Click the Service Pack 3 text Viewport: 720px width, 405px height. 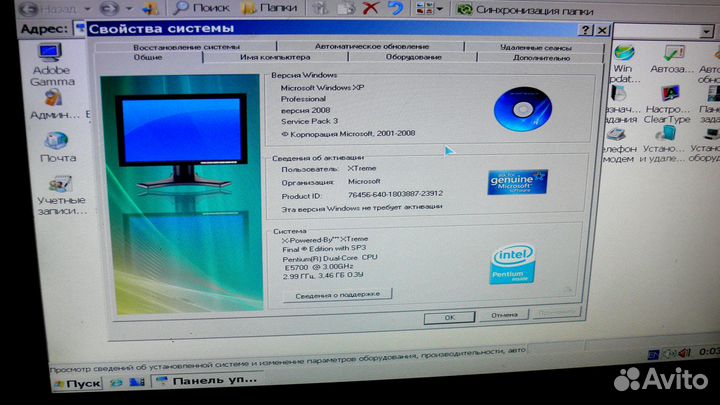[309, 121]
